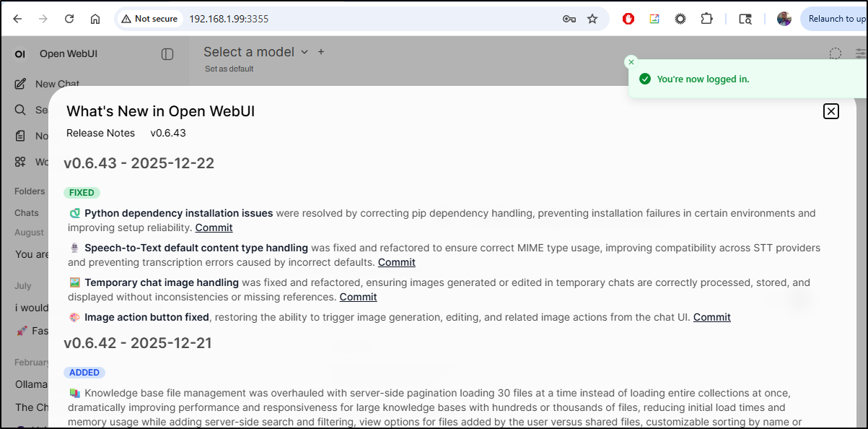Enable the browser extensions puzzle icon
This screenshot has height=429, width=868.
pyautogui.click(x=706, y=19)
